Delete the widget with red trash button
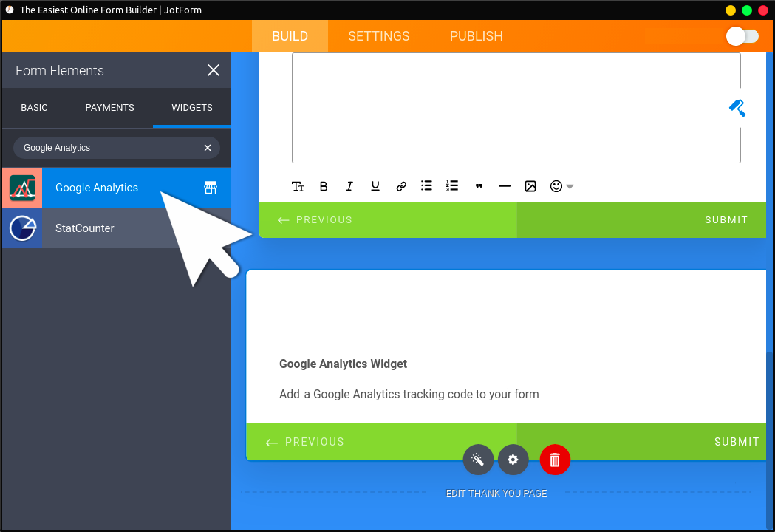This screenshot has width=775, height=532. (555, 460)
